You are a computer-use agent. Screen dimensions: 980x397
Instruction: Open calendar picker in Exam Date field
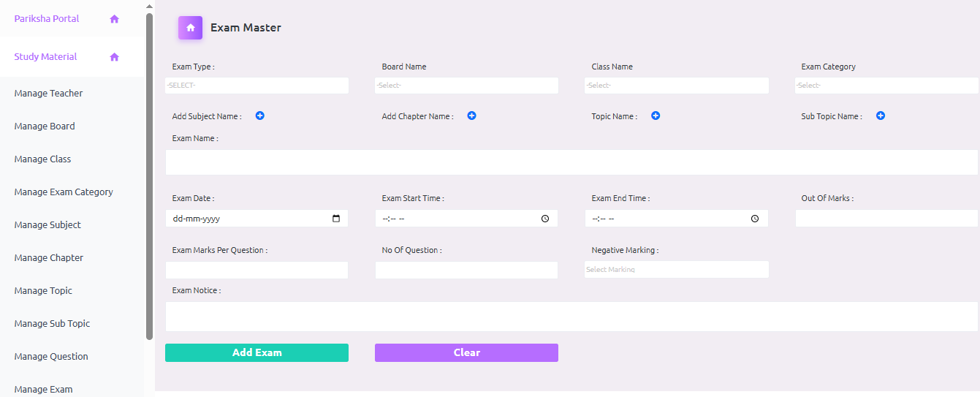pyautogui.click(x=336, y=219)
